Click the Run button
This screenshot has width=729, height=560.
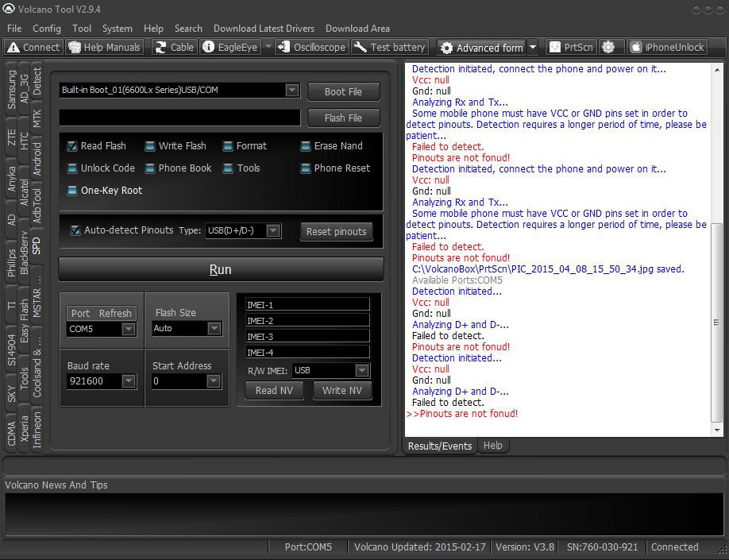pos(221,270)
